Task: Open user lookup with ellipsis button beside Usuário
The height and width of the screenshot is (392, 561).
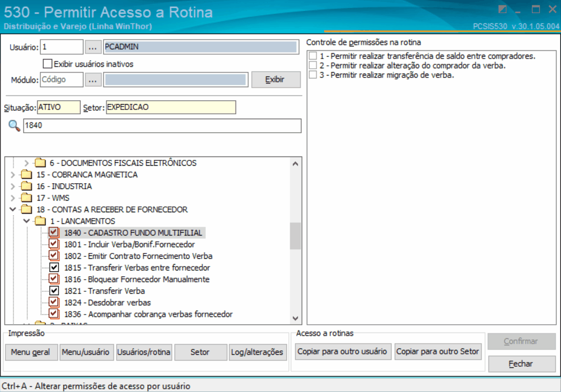Action: tap(93, 47)
